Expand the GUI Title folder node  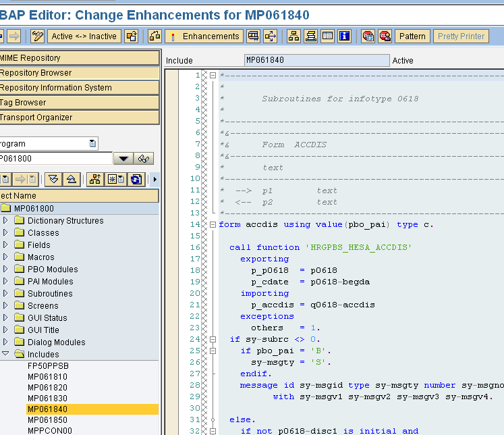point(5,330)
